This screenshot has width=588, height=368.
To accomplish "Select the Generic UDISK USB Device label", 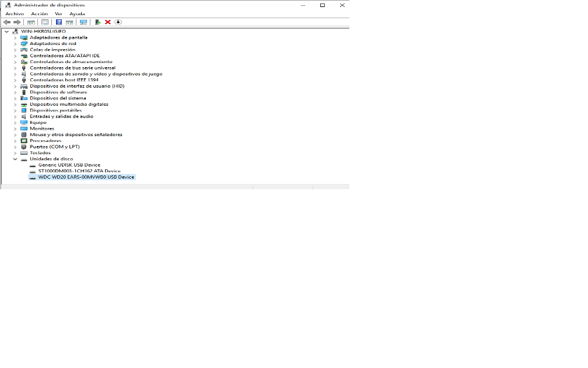I will point(69,165).
